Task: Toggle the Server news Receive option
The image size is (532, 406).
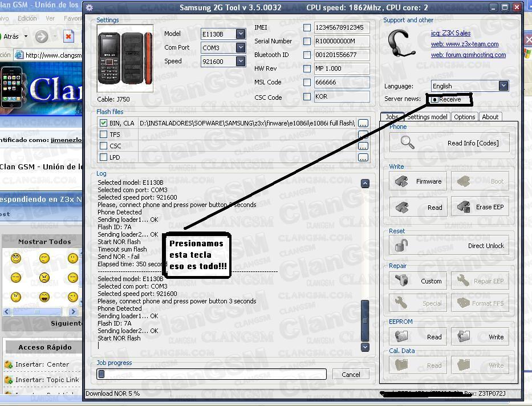Action: 434,100
